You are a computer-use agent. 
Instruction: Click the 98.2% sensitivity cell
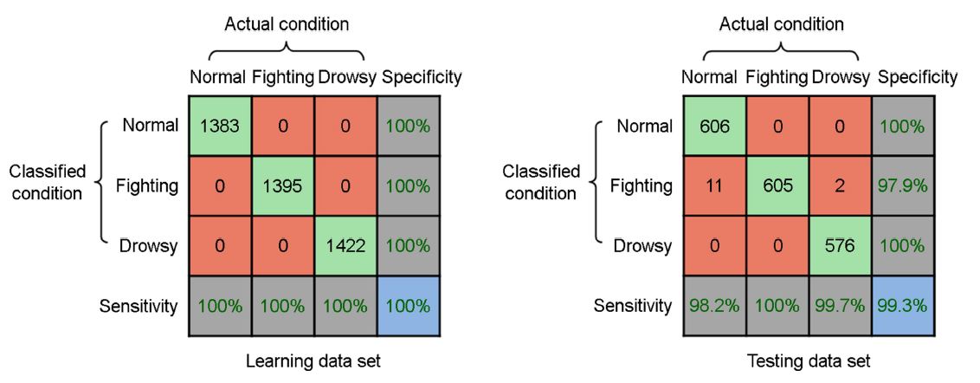click(x=713, y=306)
